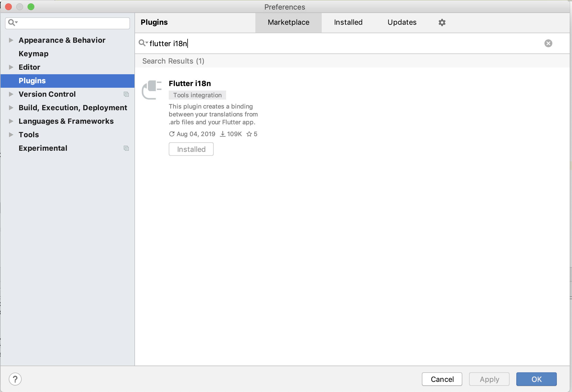Open sidebar settings search history magnifier
572x392 pixels.
13,22
